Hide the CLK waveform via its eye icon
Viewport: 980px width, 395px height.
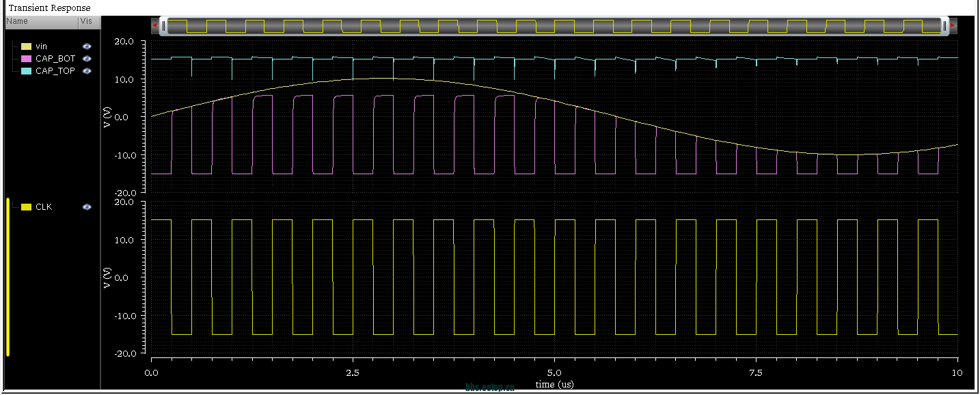pyautogui.click(x=87, y=207)
